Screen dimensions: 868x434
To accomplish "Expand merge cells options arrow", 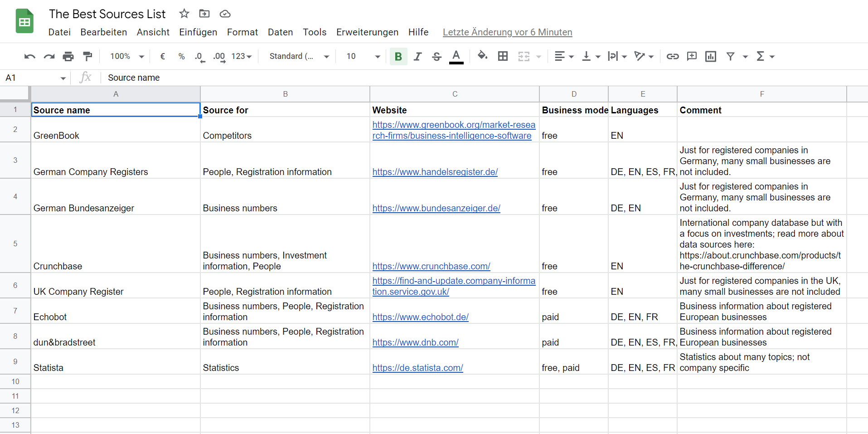I will [539, 57].
